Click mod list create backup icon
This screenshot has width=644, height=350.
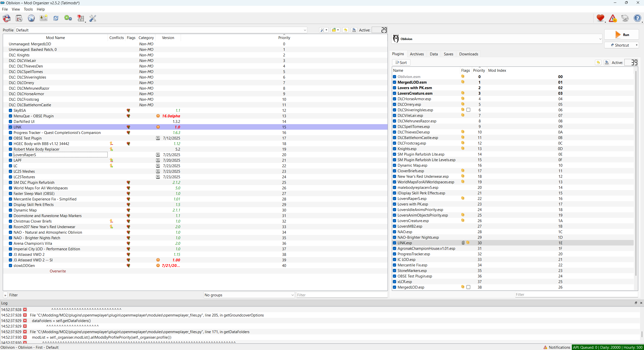pyautogui.click(x=354, y=30)
